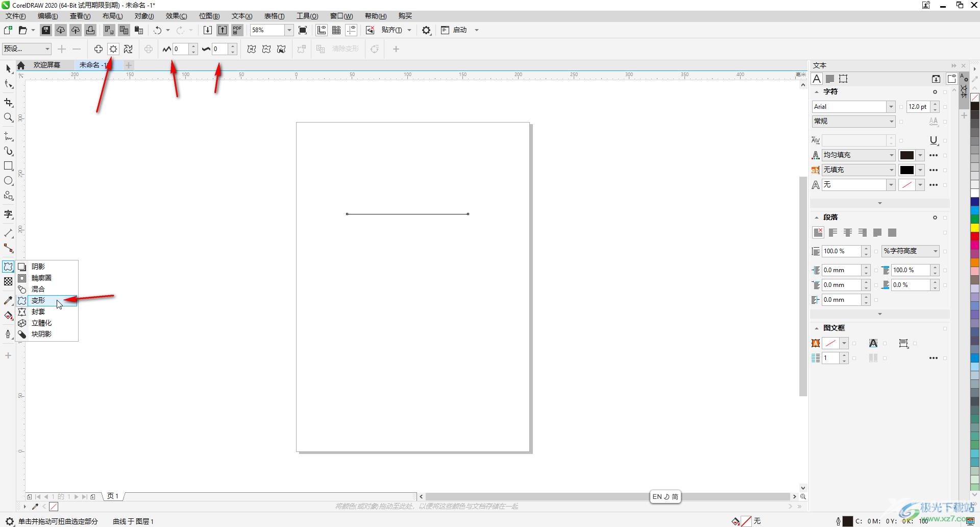The image size is (980, 527).
Task: Choose 阴影 from the effects flyout
Action: click(x=47, y=267)
